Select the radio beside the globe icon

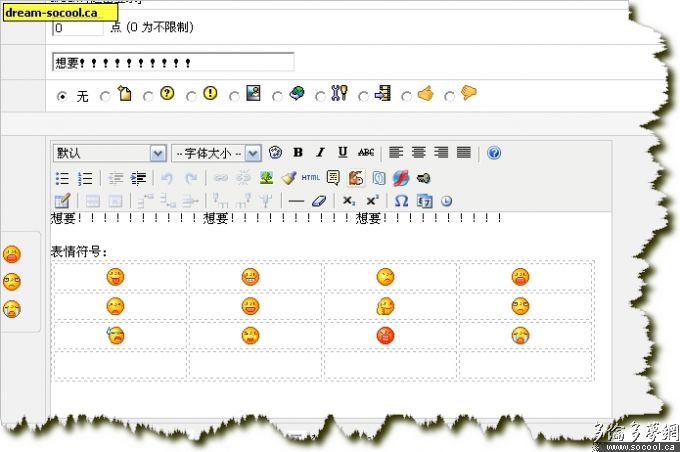277,96
